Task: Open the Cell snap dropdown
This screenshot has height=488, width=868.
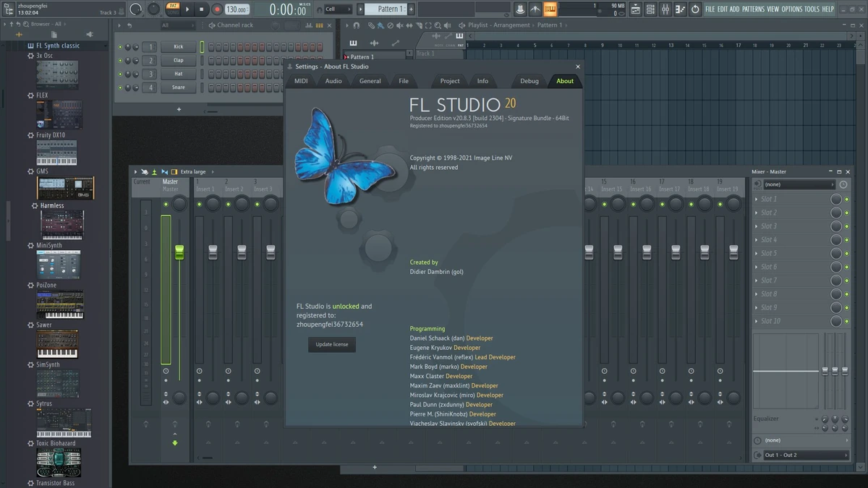Action: (x=338, y=9)
